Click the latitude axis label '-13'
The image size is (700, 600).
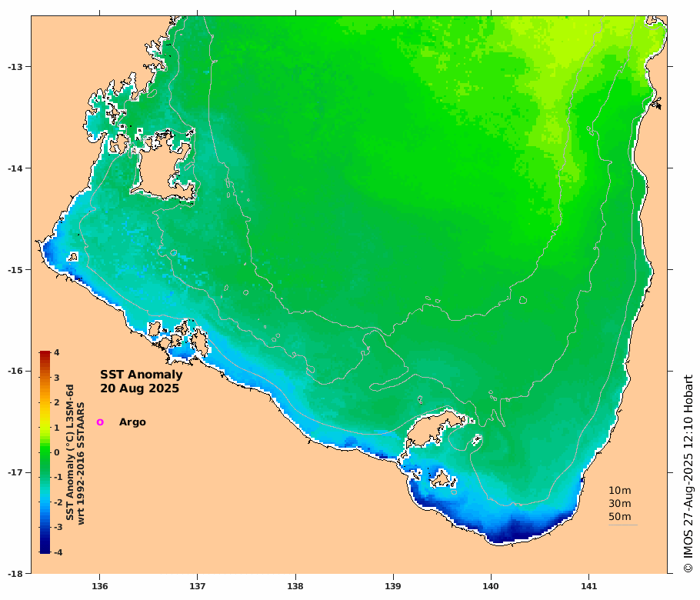pos(15,66)
